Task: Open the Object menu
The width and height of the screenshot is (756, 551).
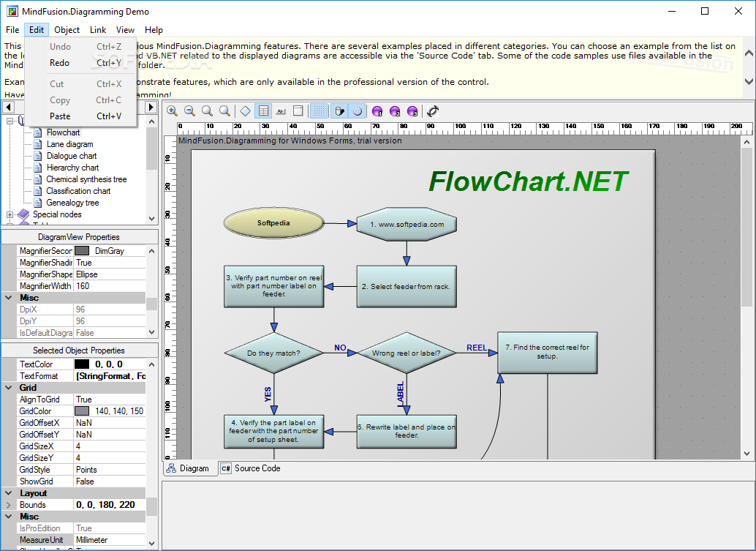Action: pyautogui.click(x=67, y=30)
